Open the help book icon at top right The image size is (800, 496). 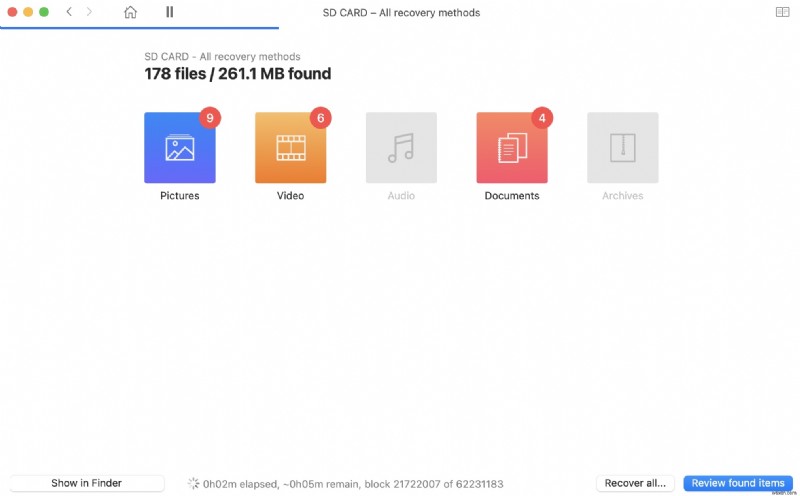point(782,12)
